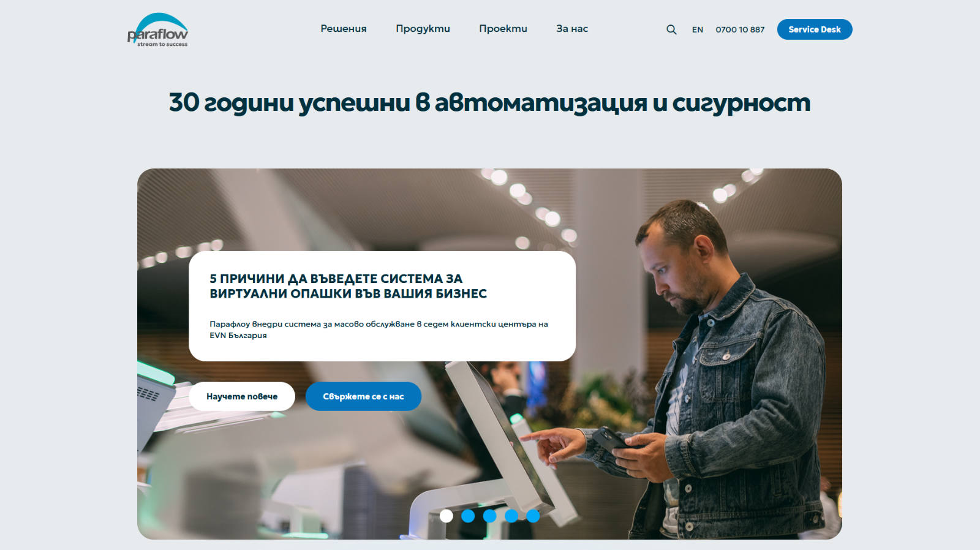Screen dimensions: 980x550
Task: Select the second carousel dot
Action: click(x=468, y=516)
